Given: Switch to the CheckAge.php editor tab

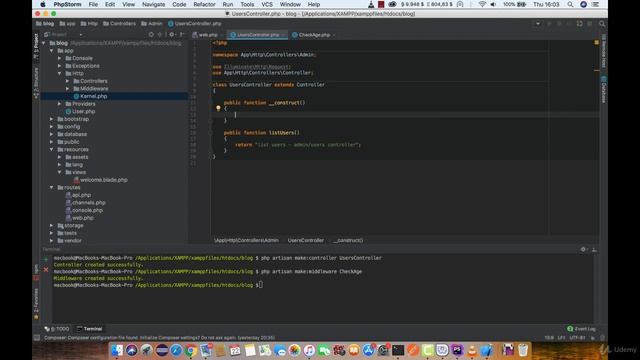Looking at the screenshot, I should pos(314,35).
